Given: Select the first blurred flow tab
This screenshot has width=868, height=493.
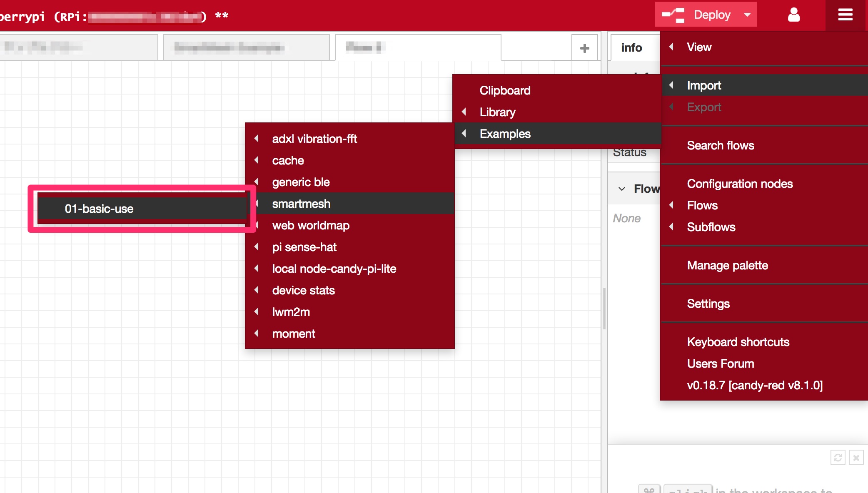Looking at the screenshot, I should click(78, 47).
